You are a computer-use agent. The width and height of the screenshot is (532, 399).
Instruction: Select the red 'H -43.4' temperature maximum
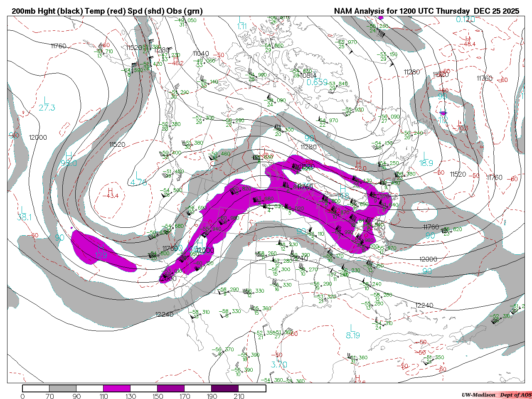(110, 193)
